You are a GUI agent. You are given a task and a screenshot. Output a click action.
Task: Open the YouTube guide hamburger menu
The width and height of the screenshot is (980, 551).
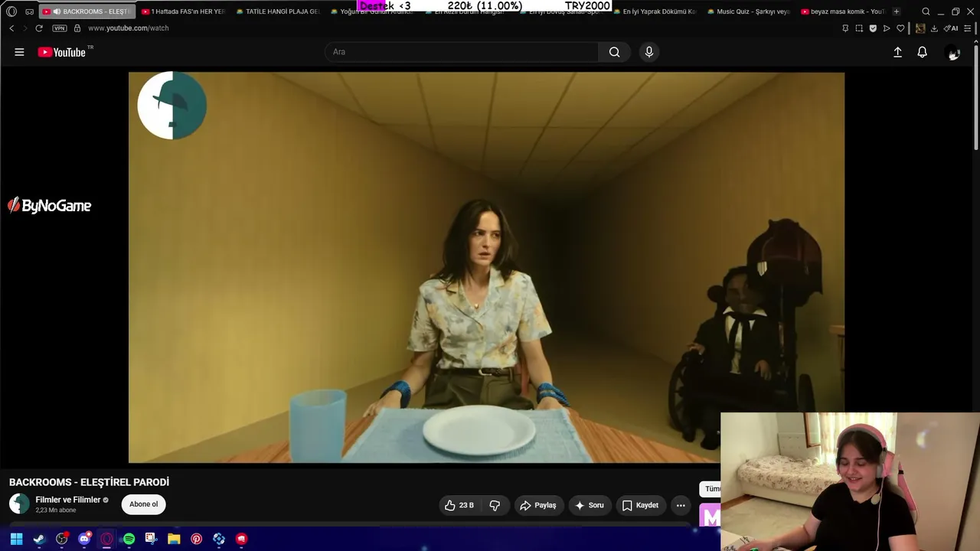(19, 52)
